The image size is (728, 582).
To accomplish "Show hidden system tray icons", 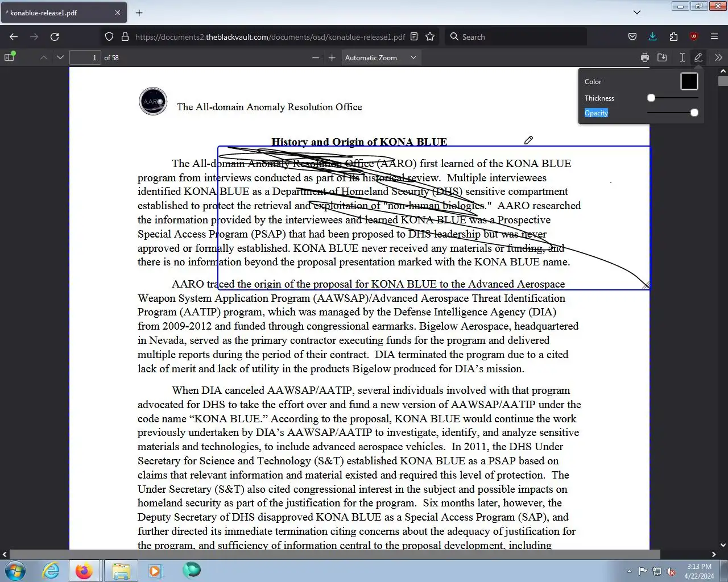I will point(629,571).
